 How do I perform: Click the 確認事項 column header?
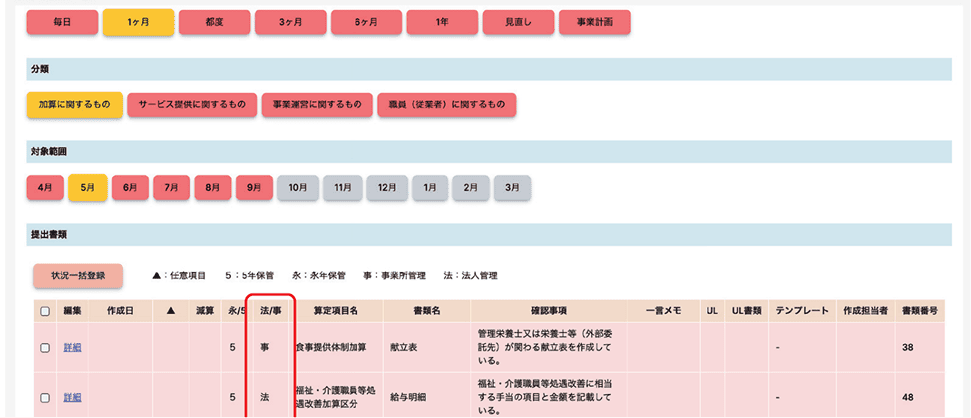click(549, 311)
